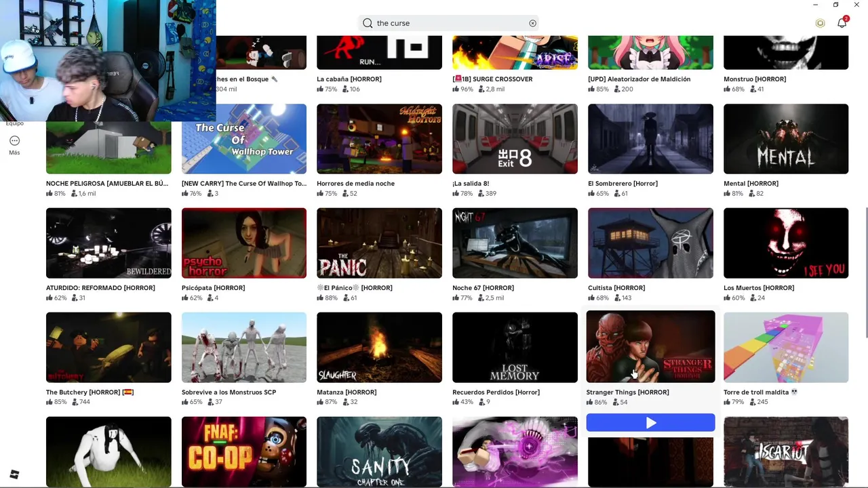
Task: Open The Panic game thumbnail
Action: click(379, 243)
